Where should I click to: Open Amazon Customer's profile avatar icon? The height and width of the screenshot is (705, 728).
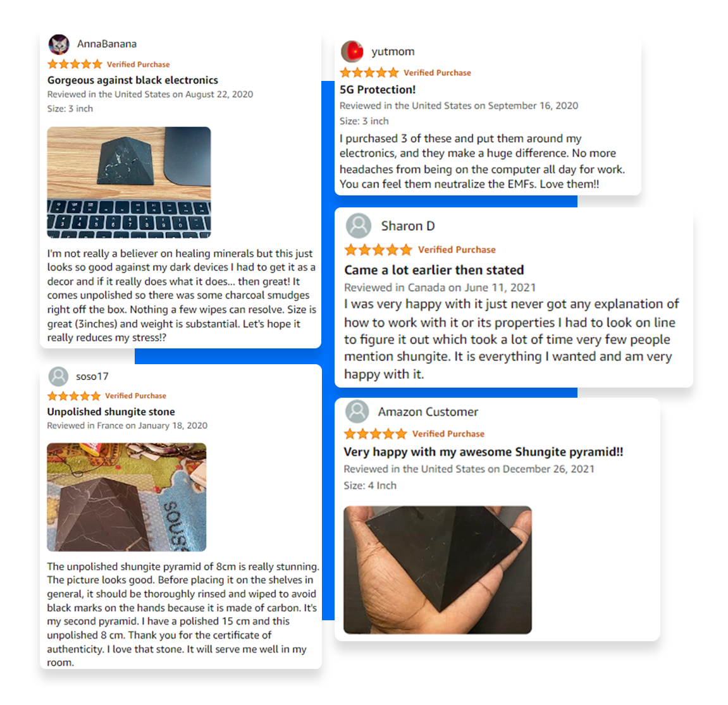click(x=357, y=411)
